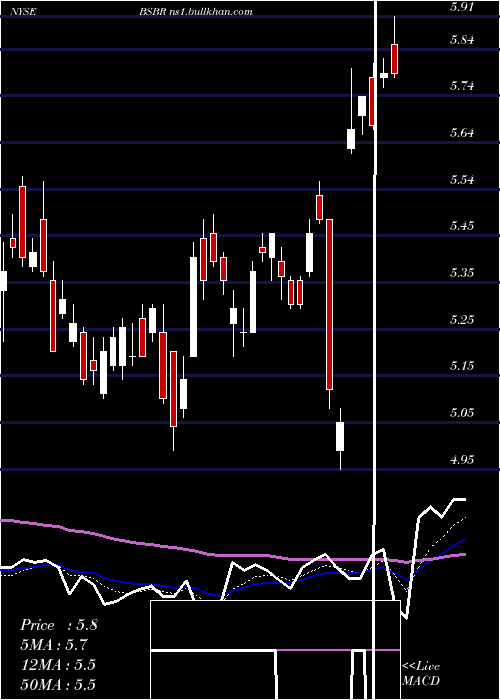The width and height of the screenshot is (500, 700).
Task: Click the latest red candle near 5.84
Action: tap(395, 58)
